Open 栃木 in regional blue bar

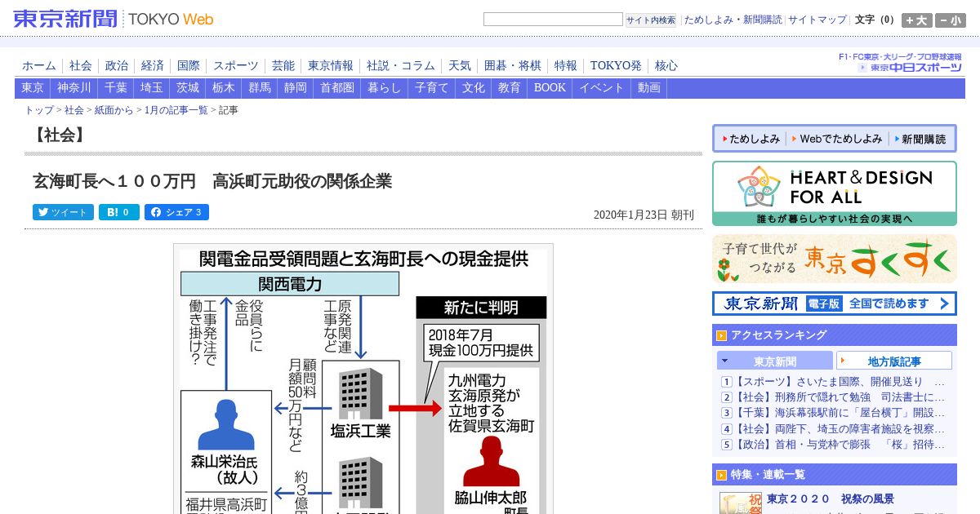pyautogui.click(x=224, y=88)
